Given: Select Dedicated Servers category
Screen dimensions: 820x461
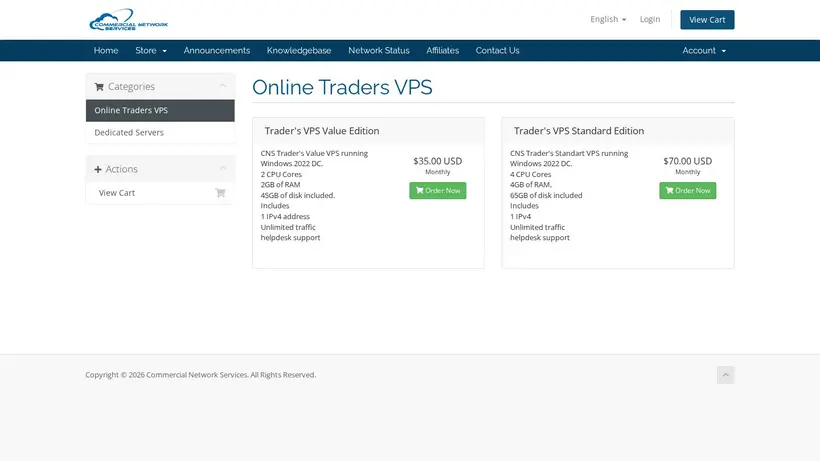Looking at the screenshot, I should point(160,133).
